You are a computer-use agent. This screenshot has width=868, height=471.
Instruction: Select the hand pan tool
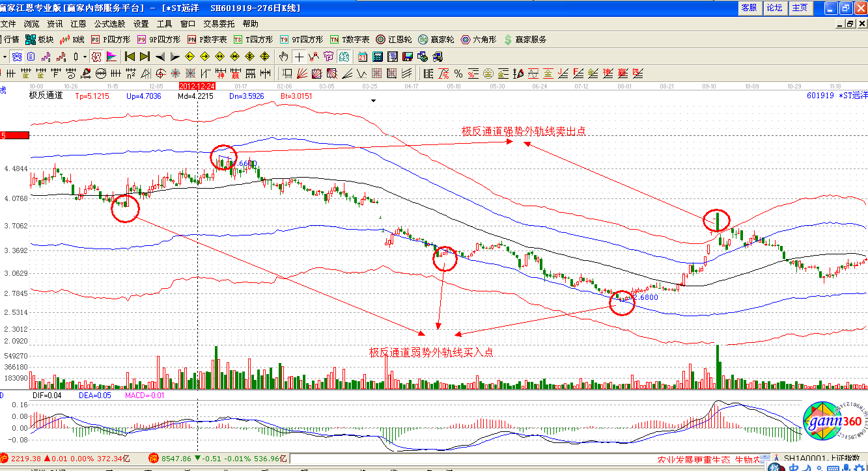[x=283, y=57]
